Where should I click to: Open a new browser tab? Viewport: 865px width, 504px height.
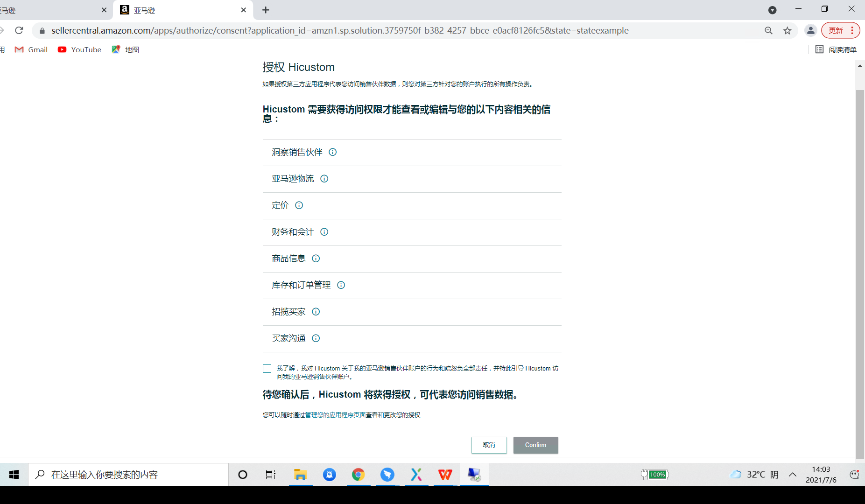(x=266, y=10)
